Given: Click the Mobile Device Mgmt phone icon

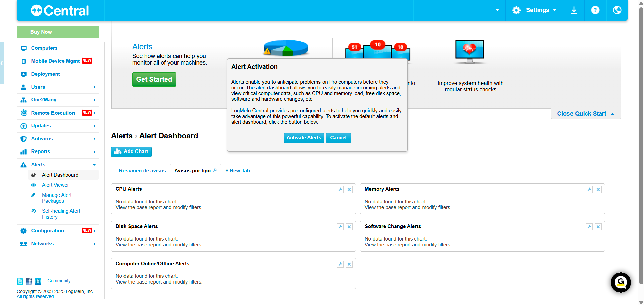Looking at the screenshot, I should pos(23,61).
